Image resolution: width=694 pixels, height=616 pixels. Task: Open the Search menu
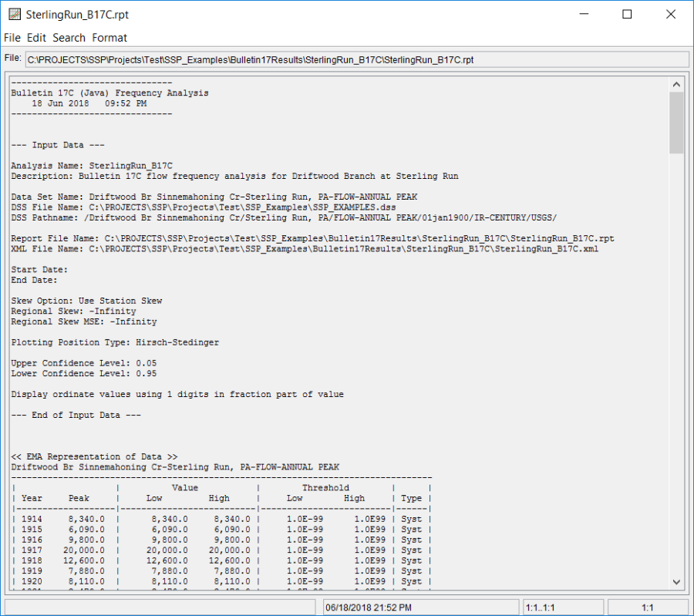(x=69, y=38)
